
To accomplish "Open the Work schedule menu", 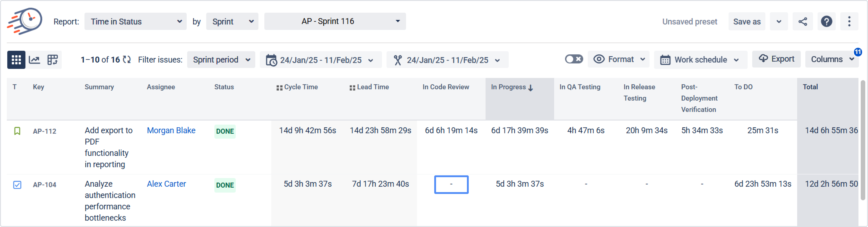I will [x=700, y=60].
